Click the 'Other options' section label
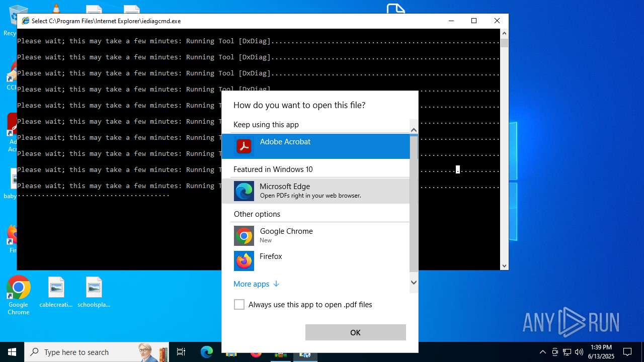This screenshot has width=644, height=362. coord(257,214)
